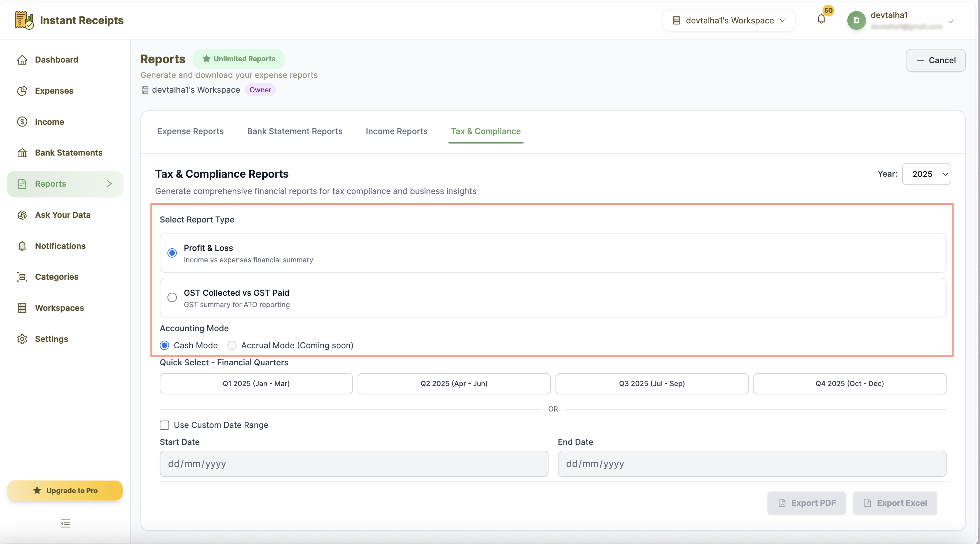Select GST Collected vs GST Paid radio
The image size is (980, 544).
(172, 297)
